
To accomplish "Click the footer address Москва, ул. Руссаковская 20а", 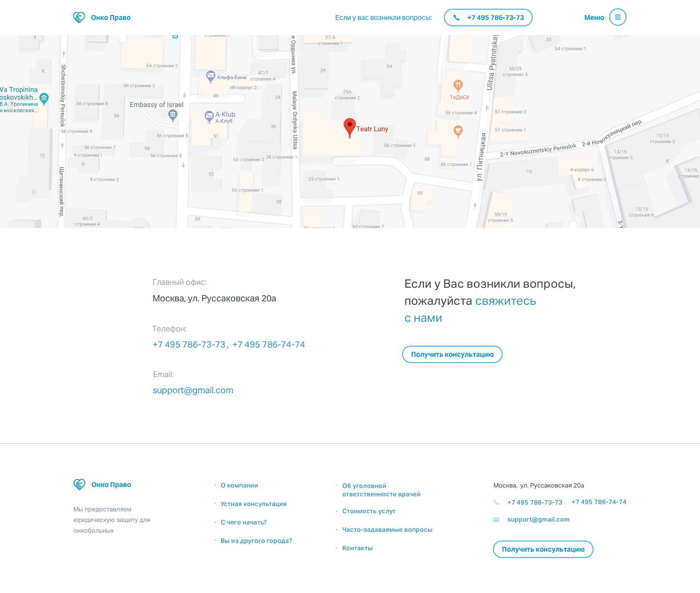I will 539,486.
